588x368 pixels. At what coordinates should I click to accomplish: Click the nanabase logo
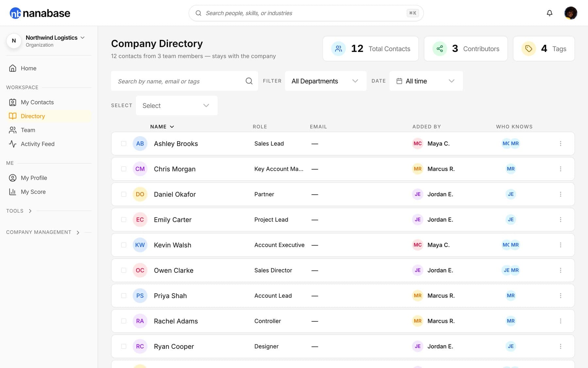click(x=40, y=13)
